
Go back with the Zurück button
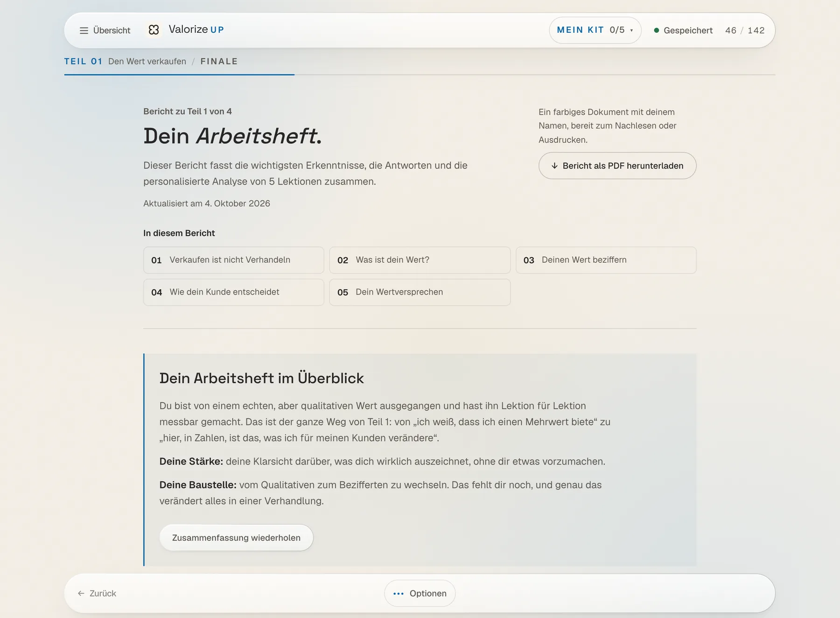pos(97,593)
